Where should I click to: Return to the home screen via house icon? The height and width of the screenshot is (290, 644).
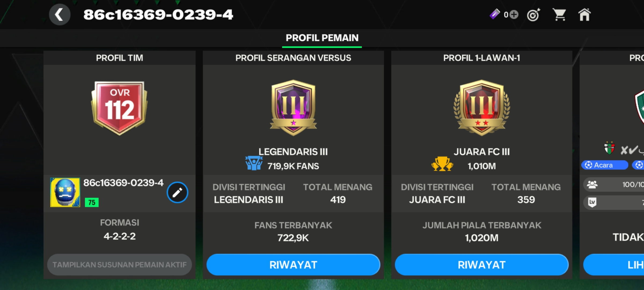click(x=584, y=15)
